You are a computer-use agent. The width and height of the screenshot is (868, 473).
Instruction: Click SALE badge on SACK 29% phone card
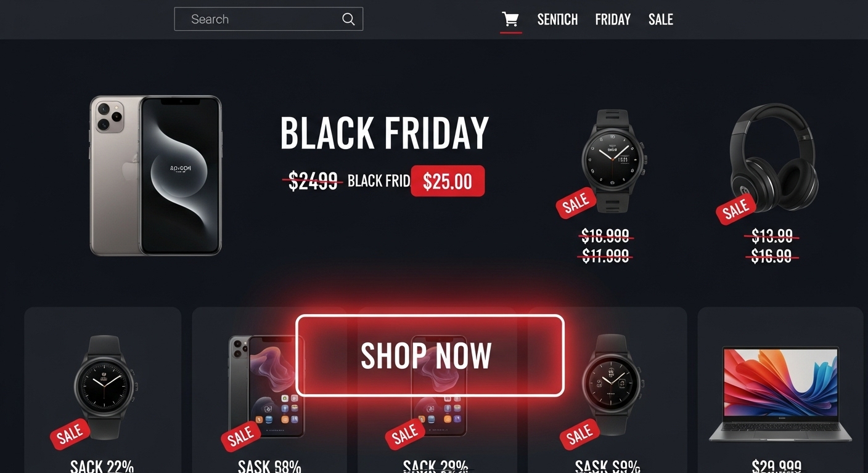pyautogui.click(x=405, y=435)
